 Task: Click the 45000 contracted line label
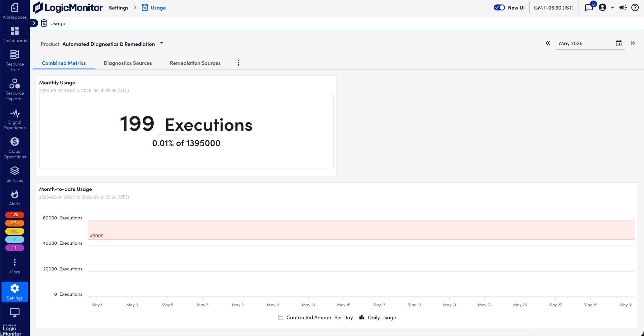coord(97,236)
